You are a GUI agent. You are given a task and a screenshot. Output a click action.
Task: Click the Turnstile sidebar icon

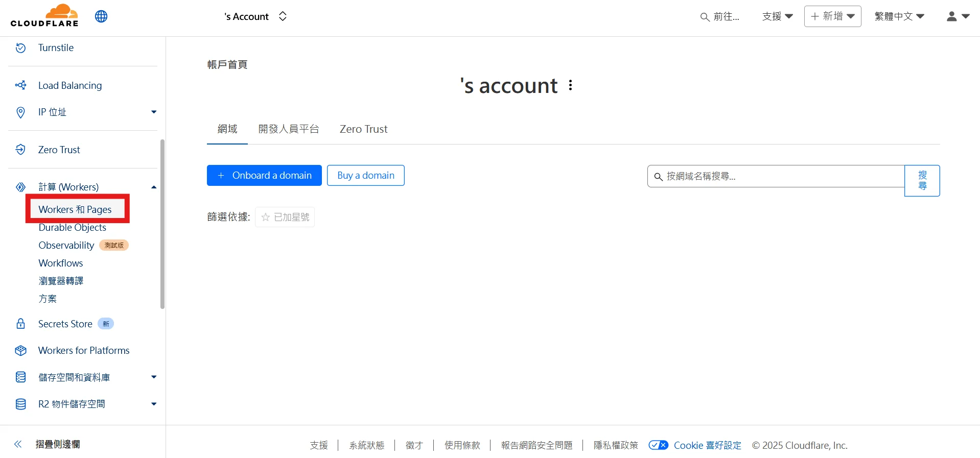point(20,48)
